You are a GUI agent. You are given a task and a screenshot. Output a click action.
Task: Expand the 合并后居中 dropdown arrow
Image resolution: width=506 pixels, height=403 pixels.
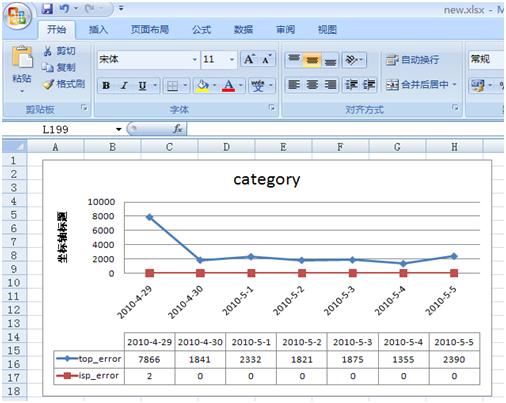click(454, 85)
